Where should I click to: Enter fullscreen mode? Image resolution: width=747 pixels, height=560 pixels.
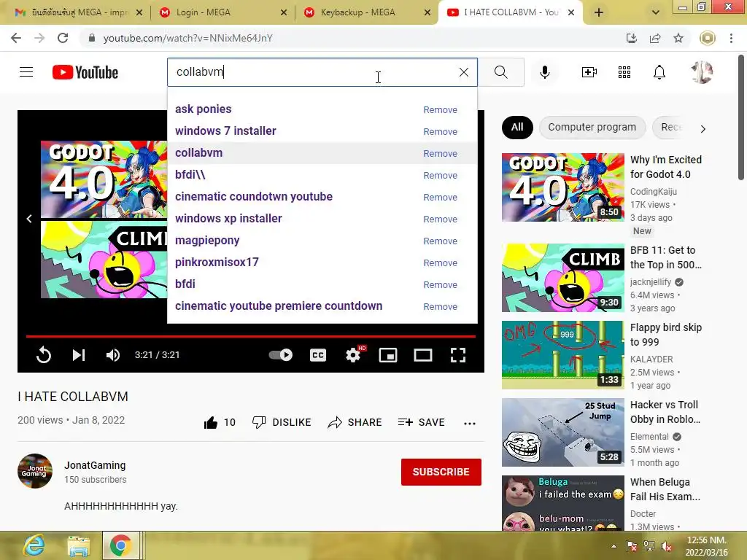point(458,355)
